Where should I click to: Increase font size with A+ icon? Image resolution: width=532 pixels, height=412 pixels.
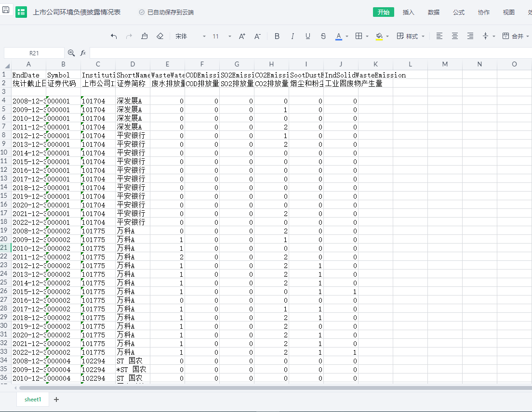tap(242, 36)
